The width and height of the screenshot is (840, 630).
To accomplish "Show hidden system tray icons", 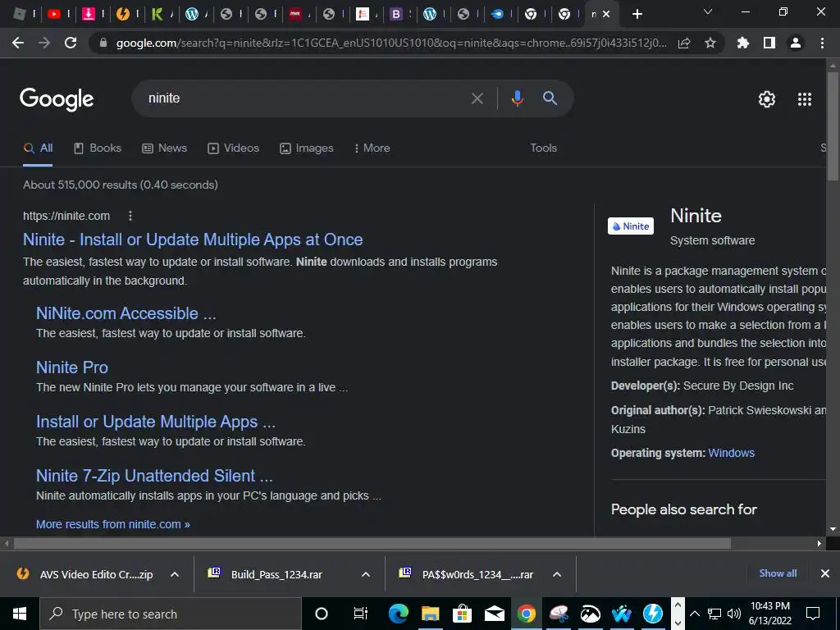I will [694, 614].
